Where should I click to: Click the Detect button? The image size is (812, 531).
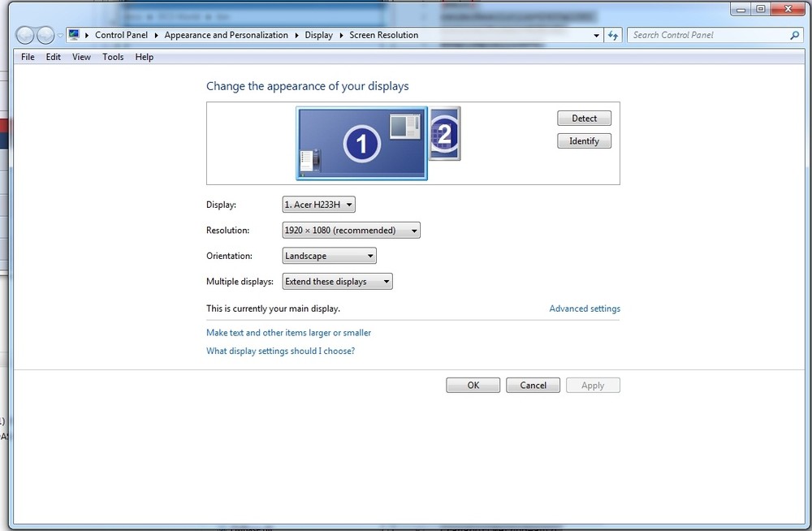point(584,118)
